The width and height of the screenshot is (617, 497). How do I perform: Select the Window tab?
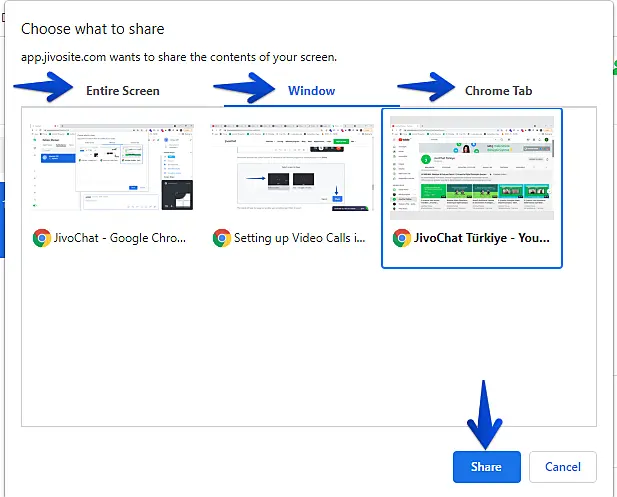(x=311, y=91)
